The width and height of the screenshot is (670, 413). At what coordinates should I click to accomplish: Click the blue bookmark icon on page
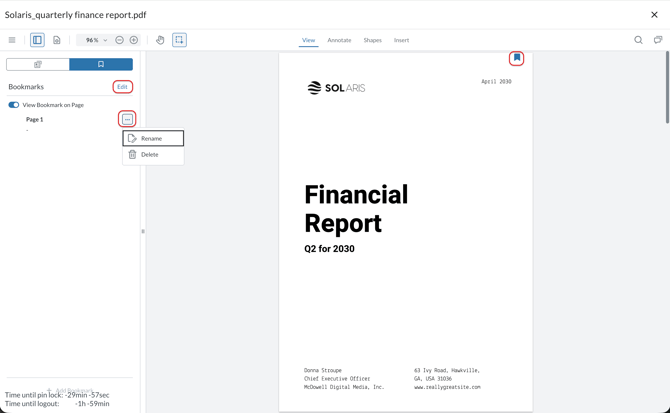click(x=517, y=58)
